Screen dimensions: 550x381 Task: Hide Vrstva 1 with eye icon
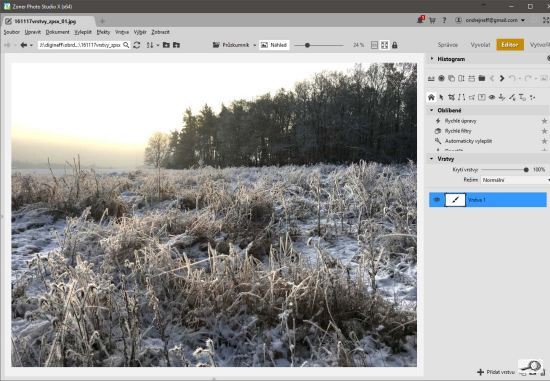coord(437,200)
